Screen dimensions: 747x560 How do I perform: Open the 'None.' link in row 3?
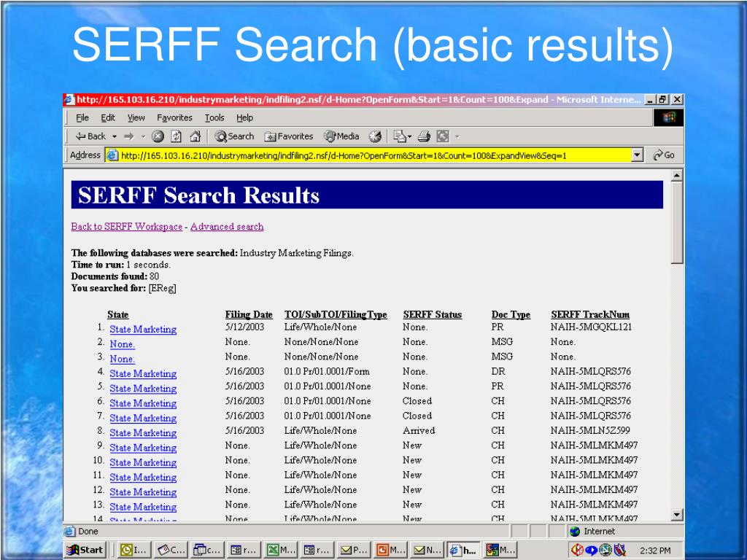click(x=123, y=359)
